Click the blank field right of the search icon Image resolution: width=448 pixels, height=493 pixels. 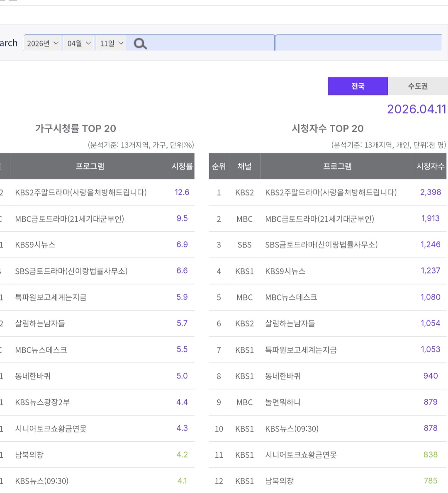pos(358,43)
